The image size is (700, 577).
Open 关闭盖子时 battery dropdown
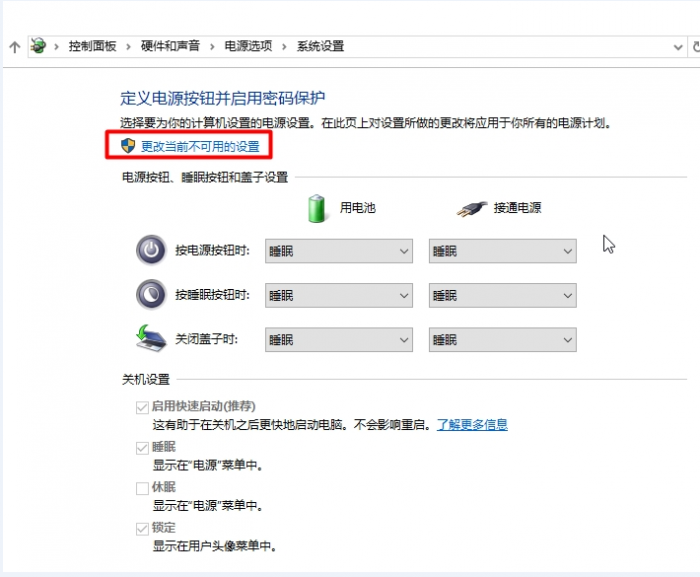coord(339,339)
